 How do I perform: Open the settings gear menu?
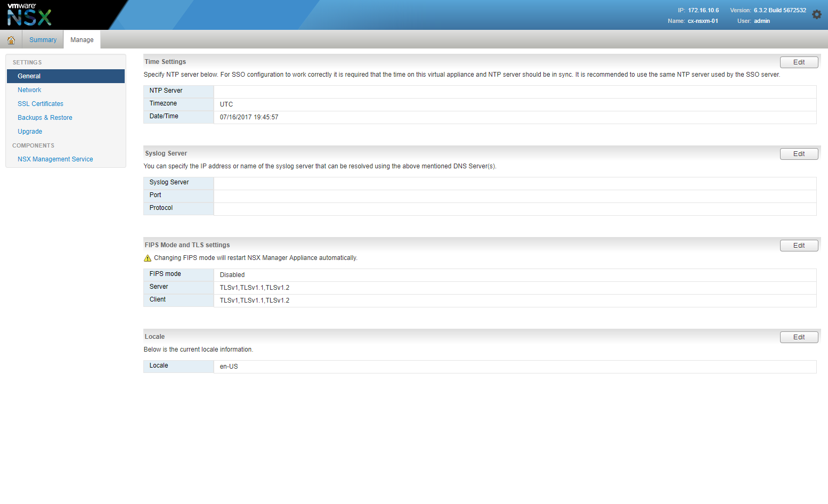[816, 15]
